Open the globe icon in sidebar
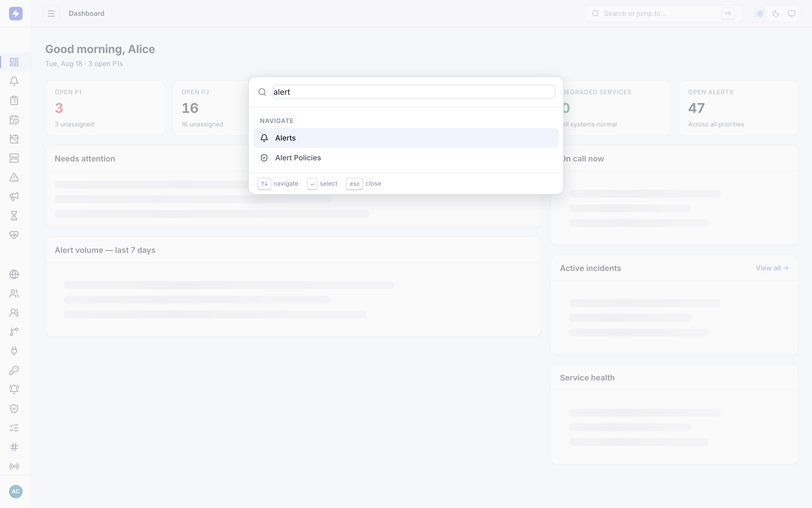 (14, 275)
